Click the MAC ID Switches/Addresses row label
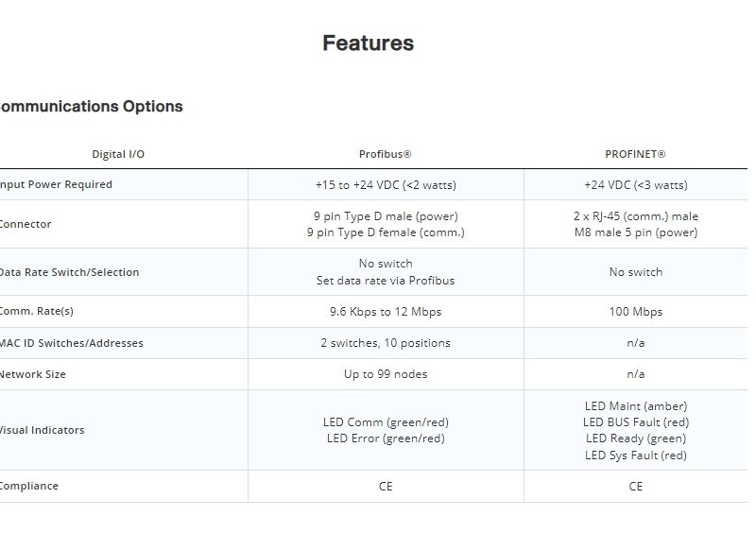 point(71,343)
